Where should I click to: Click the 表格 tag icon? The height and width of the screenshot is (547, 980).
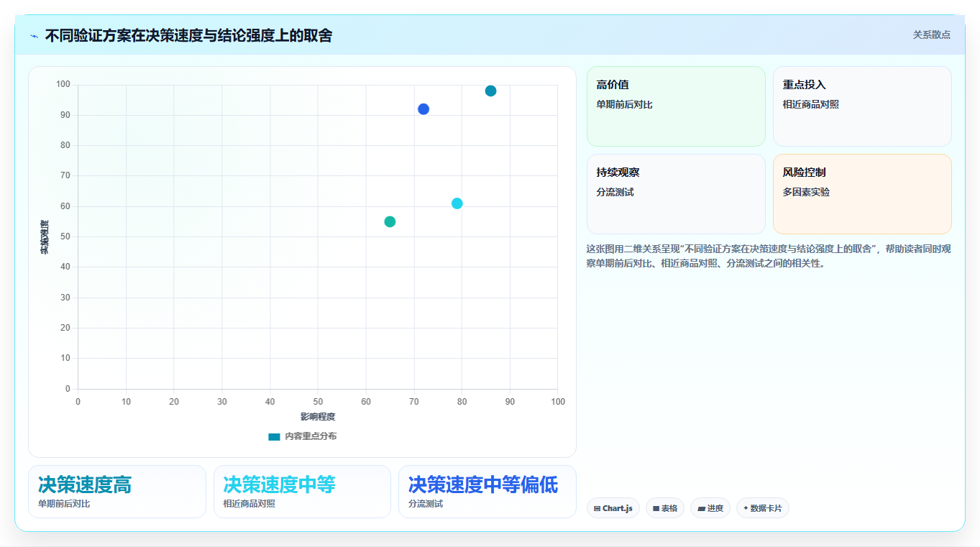click(656, 508)
